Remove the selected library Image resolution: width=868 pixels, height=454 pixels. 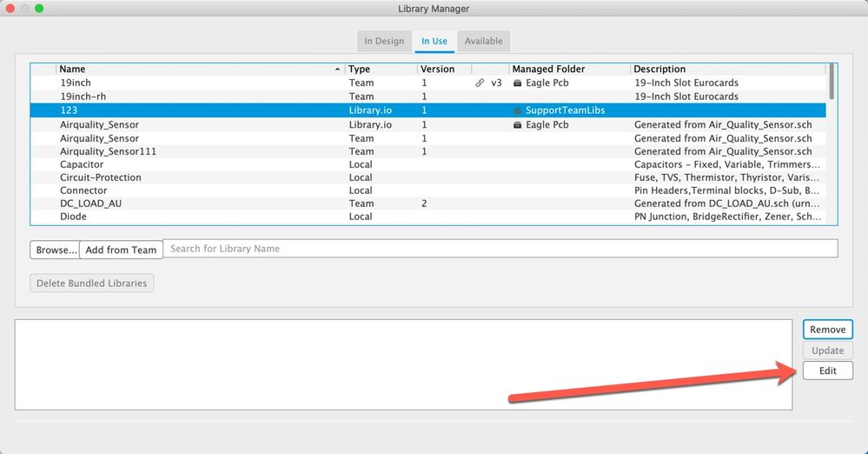(x=827, y=330)
